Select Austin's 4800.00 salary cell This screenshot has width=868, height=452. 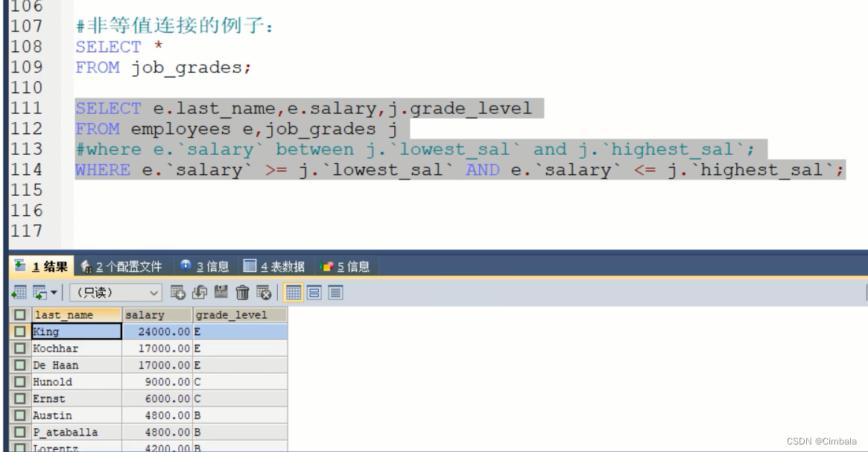[157, 415]
